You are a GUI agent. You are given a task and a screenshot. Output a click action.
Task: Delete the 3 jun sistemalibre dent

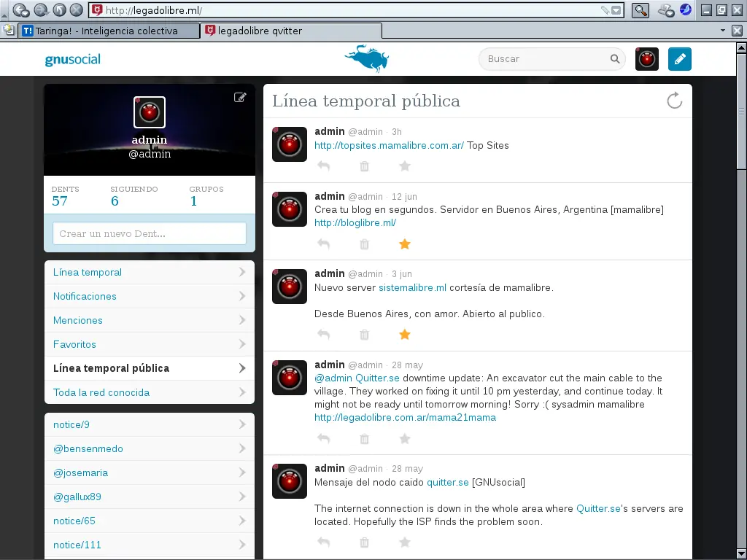click(365, 335)
